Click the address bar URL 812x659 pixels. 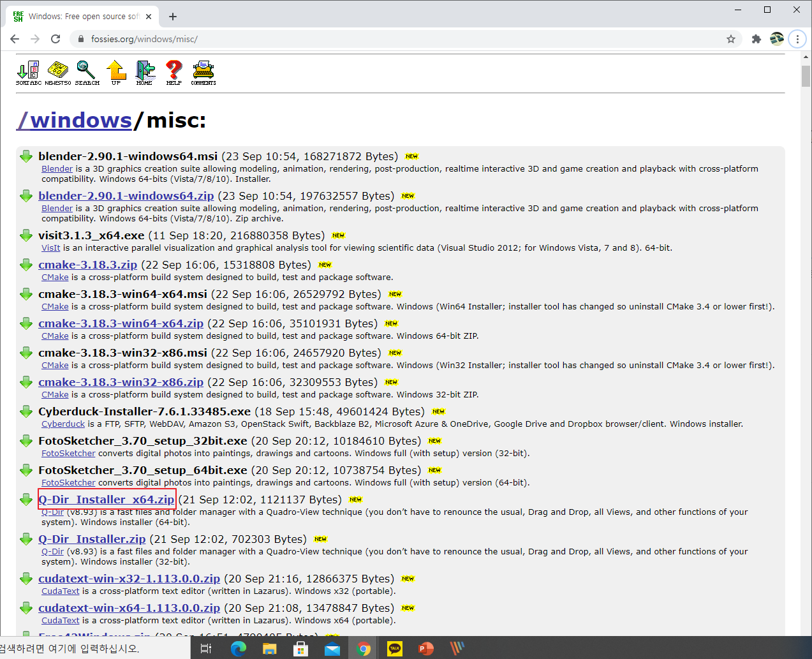(144, 39)
